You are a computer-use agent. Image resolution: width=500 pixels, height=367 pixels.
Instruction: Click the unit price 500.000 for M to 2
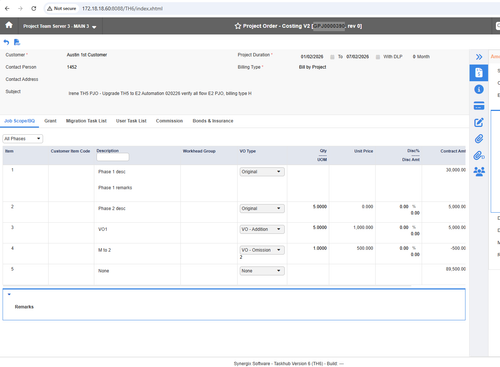point(365,248)
